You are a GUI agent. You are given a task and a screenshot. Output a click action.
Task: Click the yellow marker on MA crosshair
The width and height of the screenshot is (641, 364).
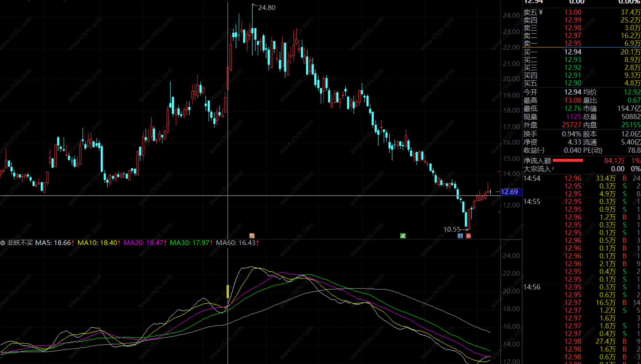[x=227, y=291]
